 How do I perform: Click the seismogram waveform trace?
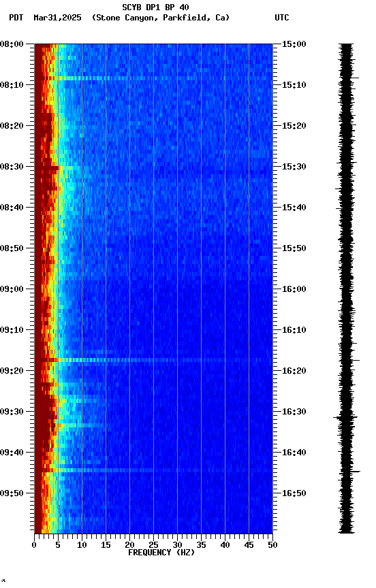(346, 289)
